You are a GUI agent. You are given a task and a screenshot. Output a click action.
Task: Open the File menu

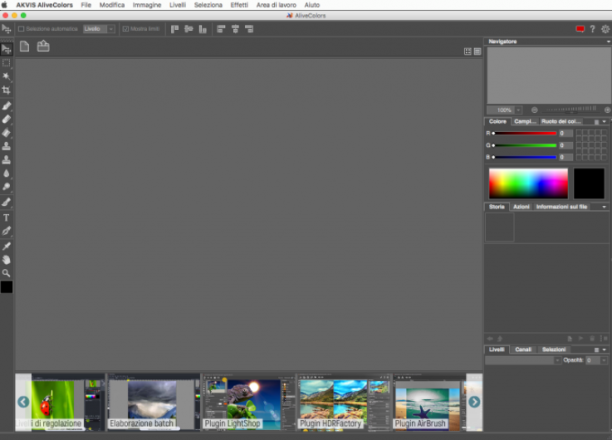[86, 5]
